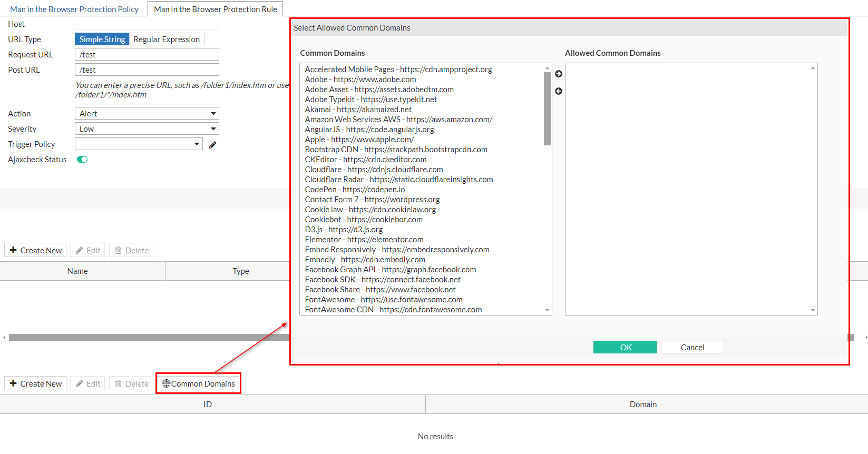Click the Common Domains list scrollbar thumb
Screen dimensions: 868x454
click(x=547, y=108)
